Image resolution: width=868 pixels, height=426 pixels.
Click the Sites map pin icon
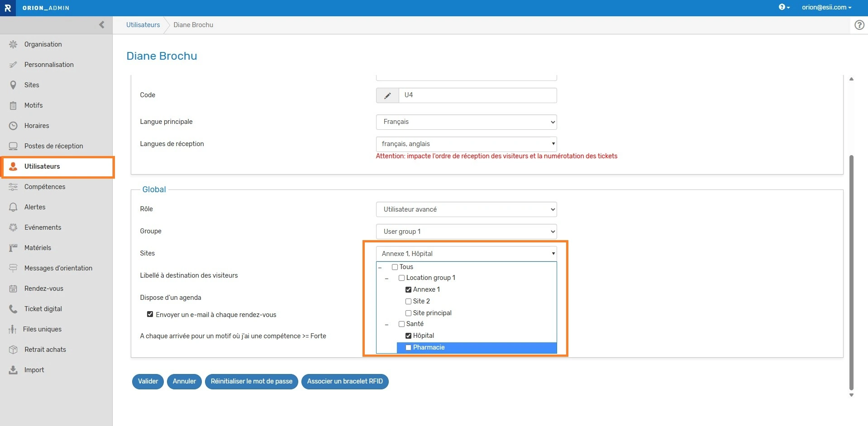13,85
